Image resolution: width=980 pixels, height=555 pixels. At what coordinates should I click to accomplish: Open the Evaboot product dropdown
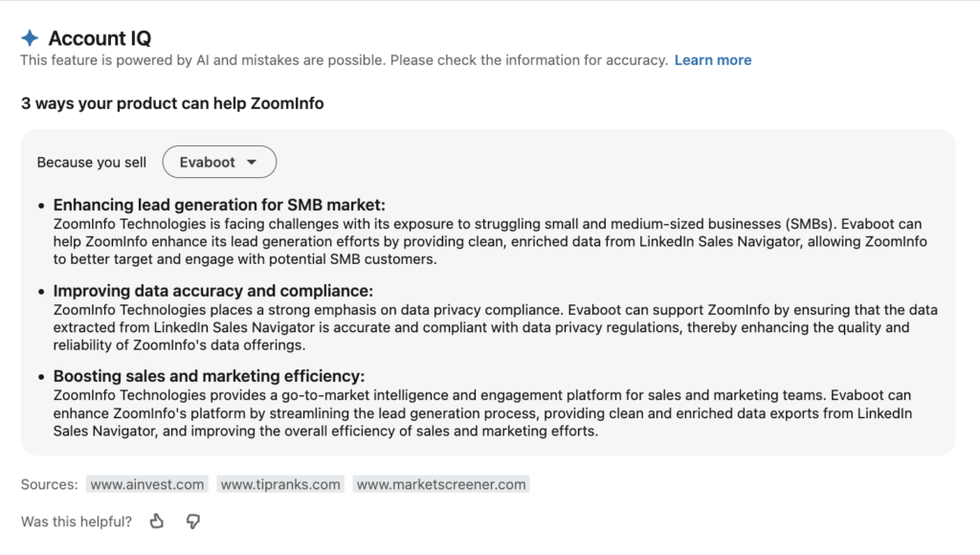click(x=219, y=162)
